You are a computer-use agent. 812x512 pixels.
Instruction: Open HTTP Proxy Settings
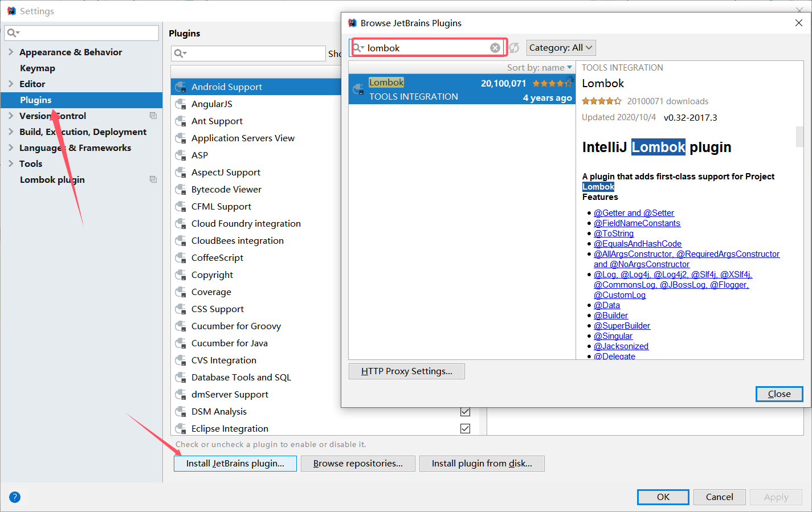point(407,371)
